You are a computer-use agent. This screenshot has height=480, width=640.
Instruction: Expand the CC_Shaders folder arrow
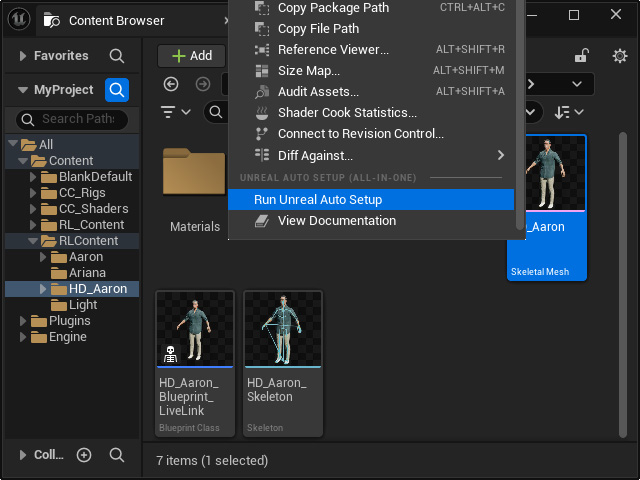(33, 209)
